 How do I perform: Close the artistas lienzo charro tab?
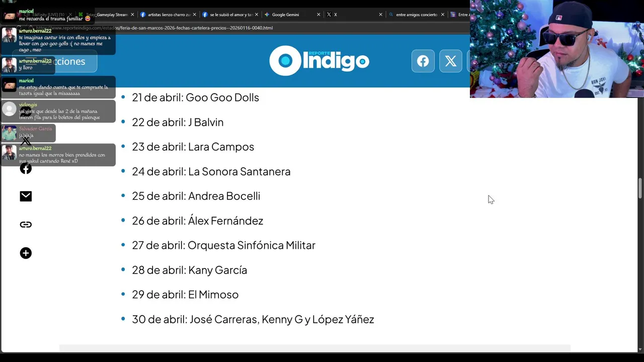(194, 15)
